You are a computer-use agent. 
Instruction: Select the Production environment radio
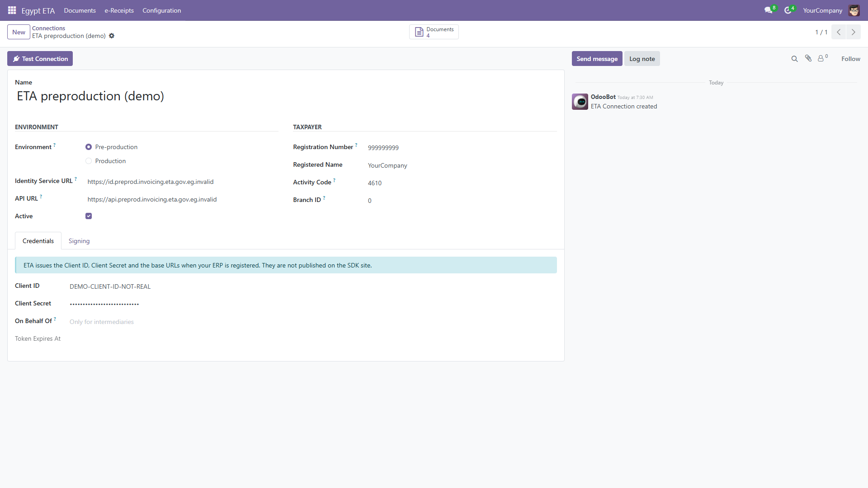coord(89,161)
